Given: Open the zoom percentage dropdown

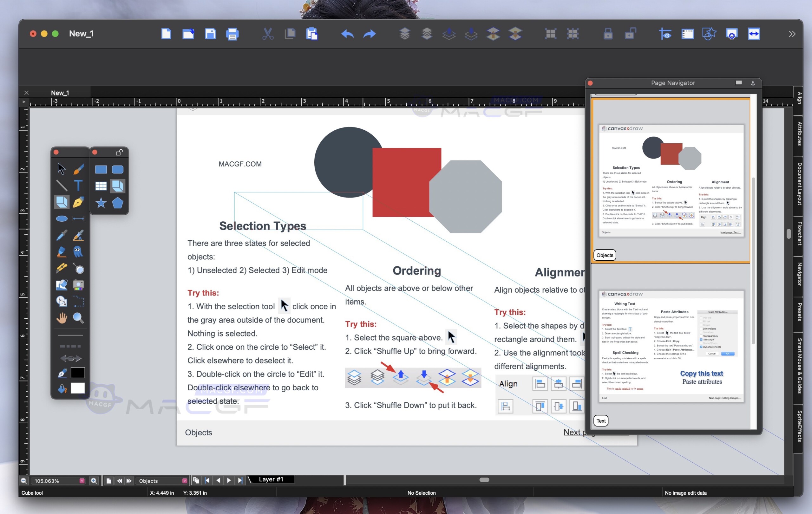Looking at the screenshot, I should click(x=82, y=481).
